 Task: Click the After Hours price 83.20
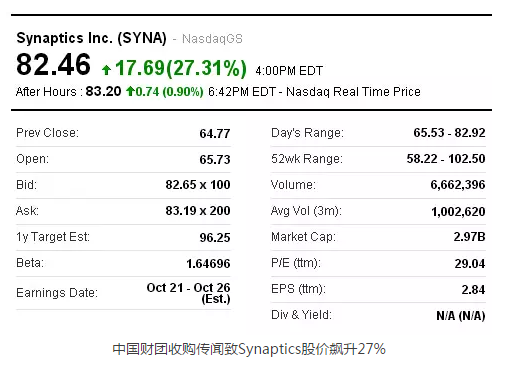pos(103,91)
